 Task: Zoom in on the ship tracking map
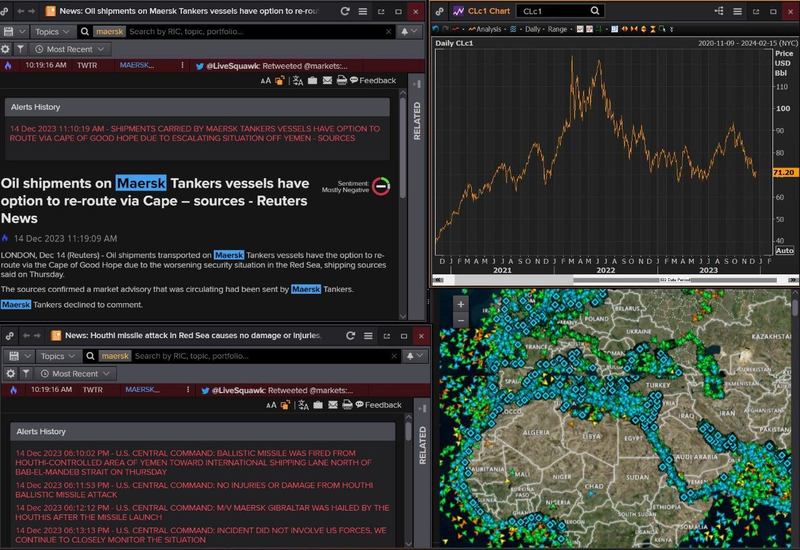tap(461, 303)
